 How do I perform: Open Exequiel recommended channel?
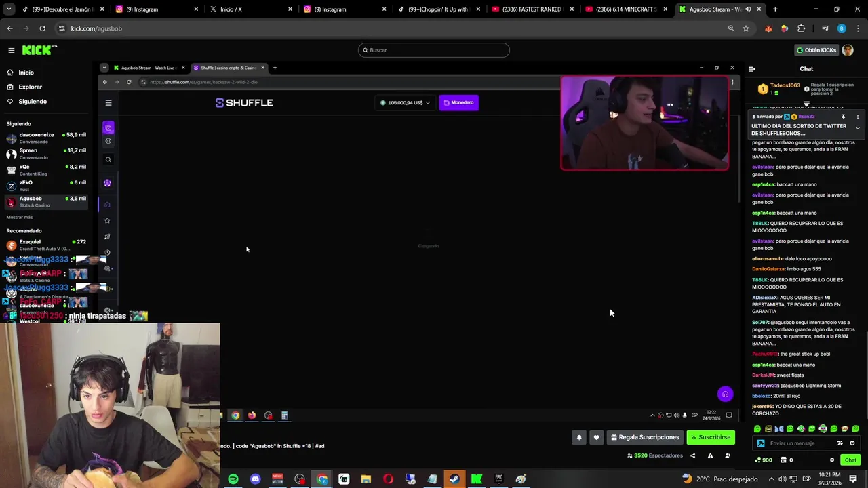pos(46,245)
